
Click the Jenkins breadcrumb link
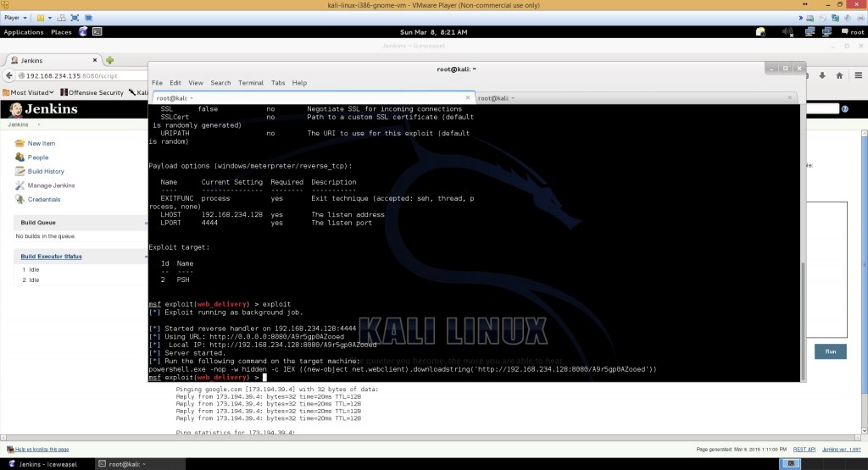coord(18,124)
